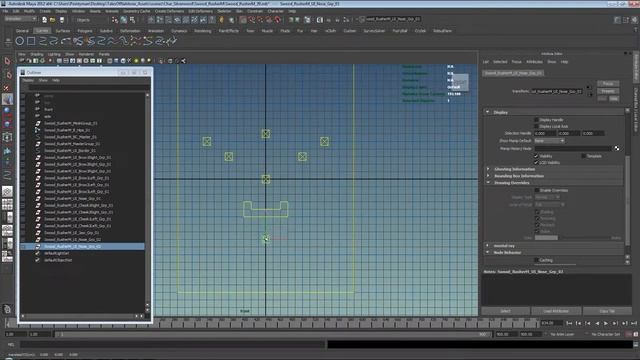Click the Channel Box / Layer Editor side tab
640x360 pixels.
(636, 109)
